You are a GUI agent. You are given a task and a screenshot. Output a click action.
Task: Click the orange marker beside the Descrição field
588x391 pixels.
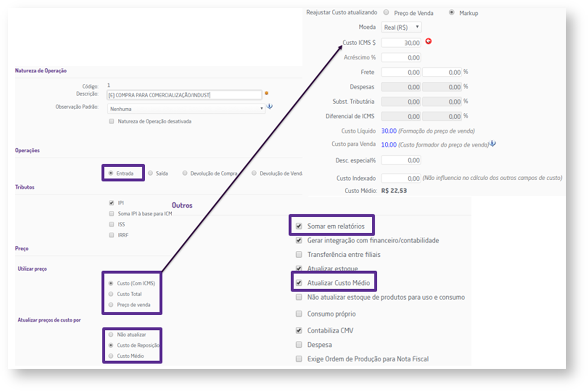tap(266, 93)
